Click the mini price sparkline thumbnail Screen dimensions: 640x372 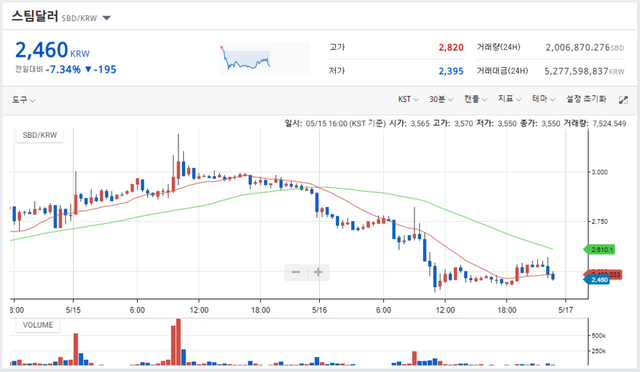[x=265, y=59]
